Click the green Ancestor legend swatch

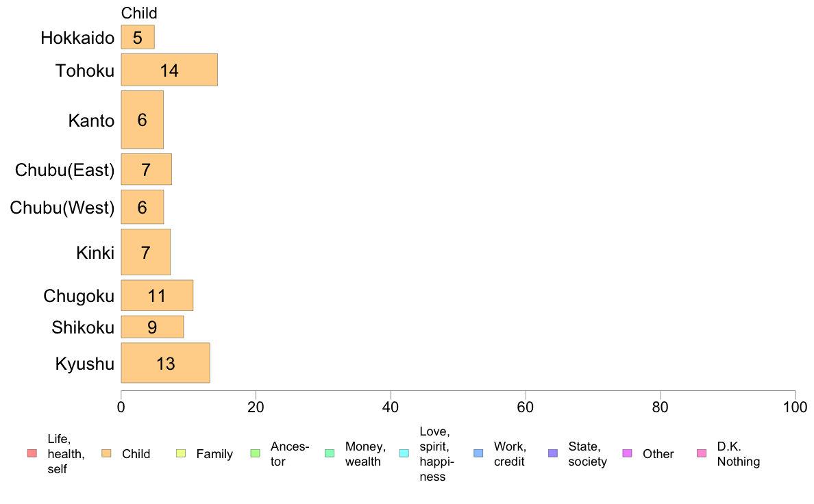(256, 453)
